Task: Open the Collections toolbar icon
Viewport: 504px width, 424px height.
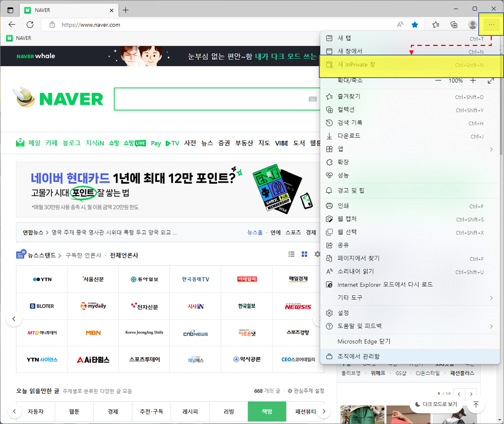Action: (454, 24)
